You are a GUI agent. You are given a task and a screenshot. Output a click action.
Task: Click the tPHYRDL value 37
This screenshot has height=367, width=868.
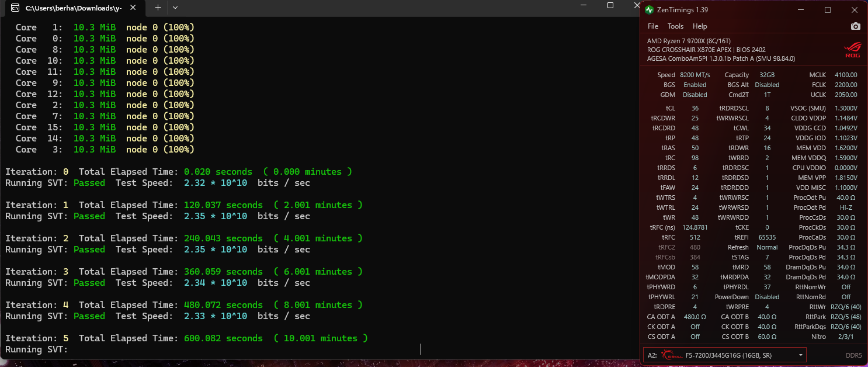pos(767,287)
